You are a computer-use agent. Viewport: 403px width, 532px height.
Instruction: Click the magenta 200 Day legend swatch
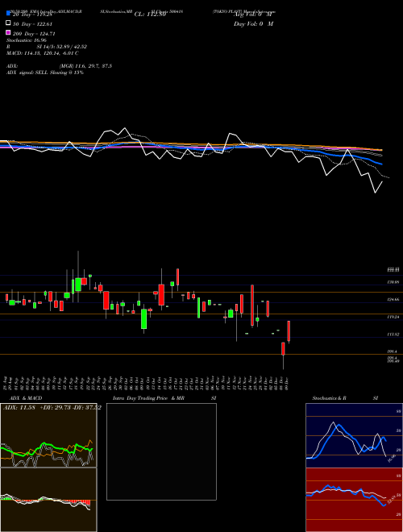tap(9, 33)
